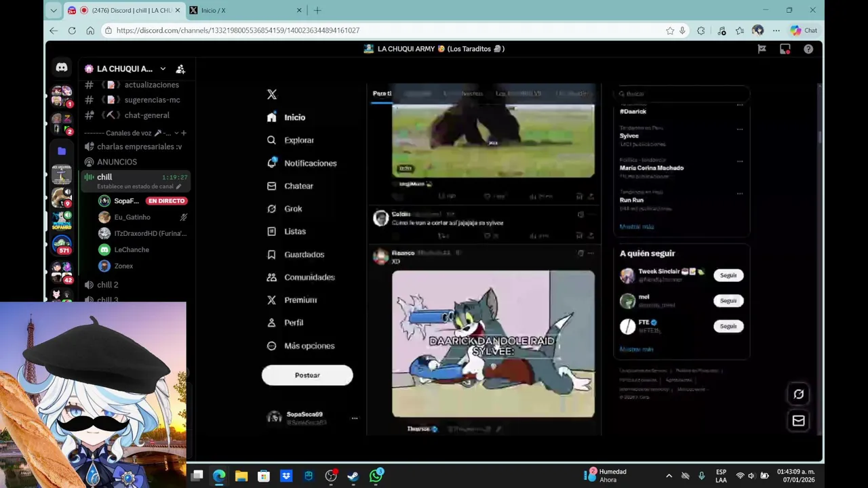The width and height of the screenshot is (868, 488).
Task: Open Discord inbox flag icon in title bar
Action: click(762, 49)
